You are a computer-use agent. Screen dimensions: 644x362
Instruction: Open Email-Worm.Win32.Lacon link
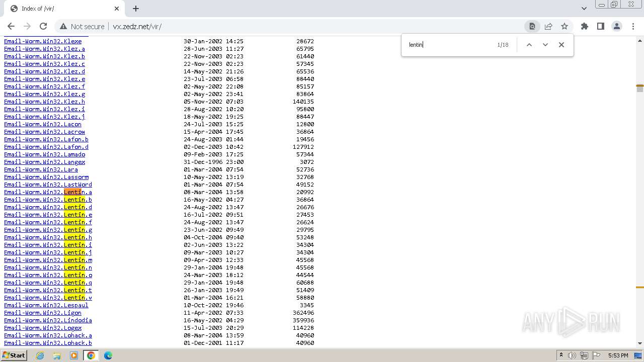(x=43, y=124)
